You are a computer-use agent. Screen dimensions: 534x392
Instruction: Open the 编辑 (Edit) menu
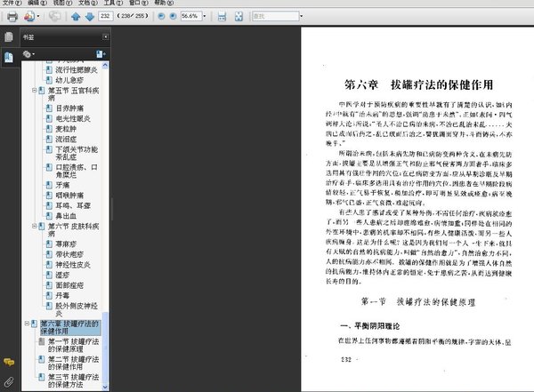37,3
